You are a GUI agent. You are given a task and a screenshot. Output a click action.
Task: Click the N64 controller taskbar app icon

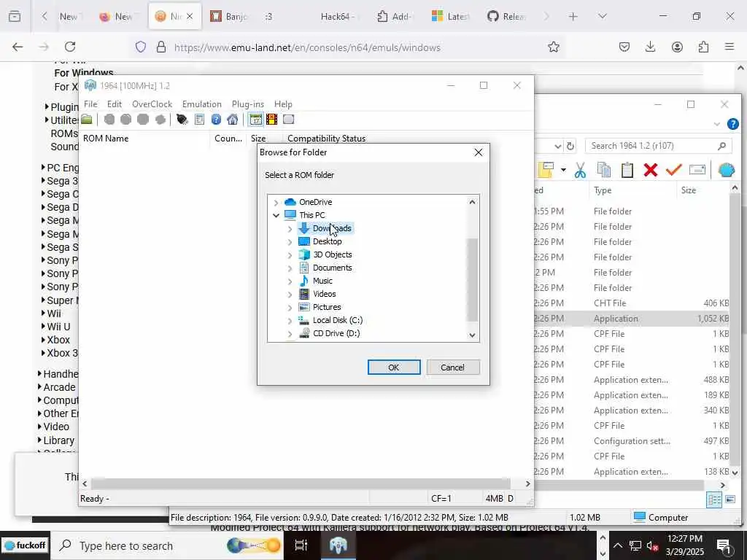tap(338, 545)
